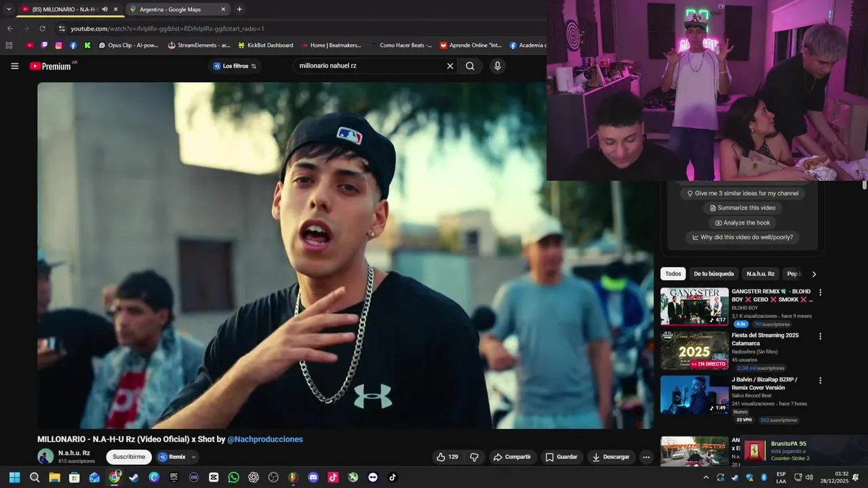Click Guardar to save video
The image size is (868, 488).
pos(561,457)
